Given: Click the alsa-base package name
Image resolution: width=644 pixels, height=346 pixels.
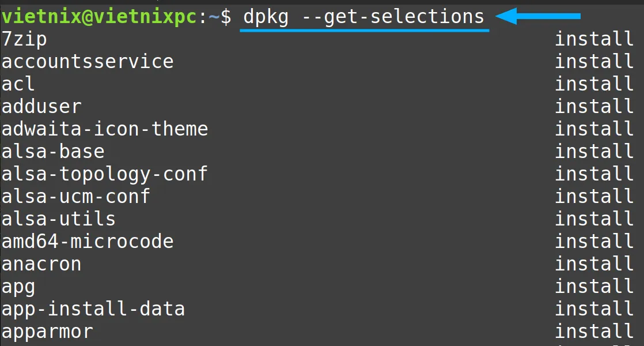Looking at the screenshot, I should pos(53,152).
